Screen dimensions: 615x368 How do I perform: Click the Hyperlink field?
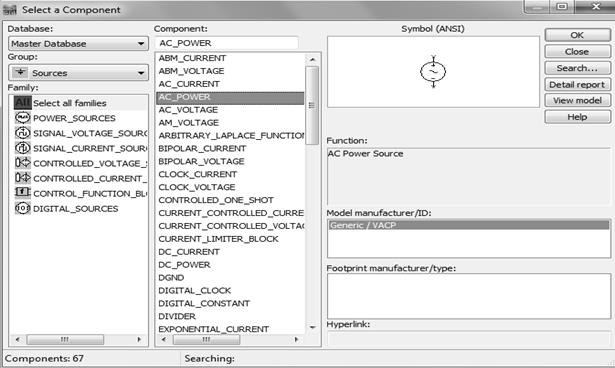[x=469, y=339]
